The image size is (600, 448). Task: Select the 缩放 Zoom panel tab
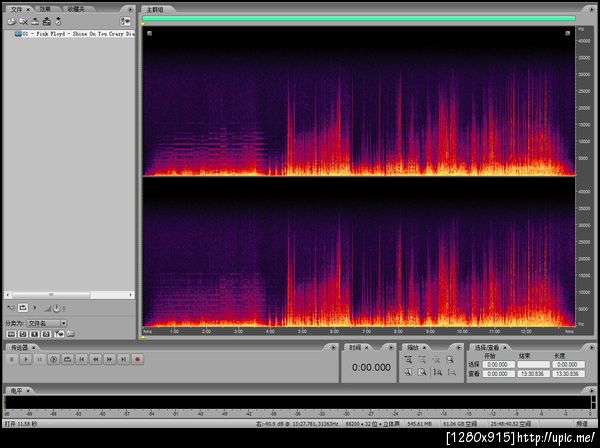[x=413, y=347]
